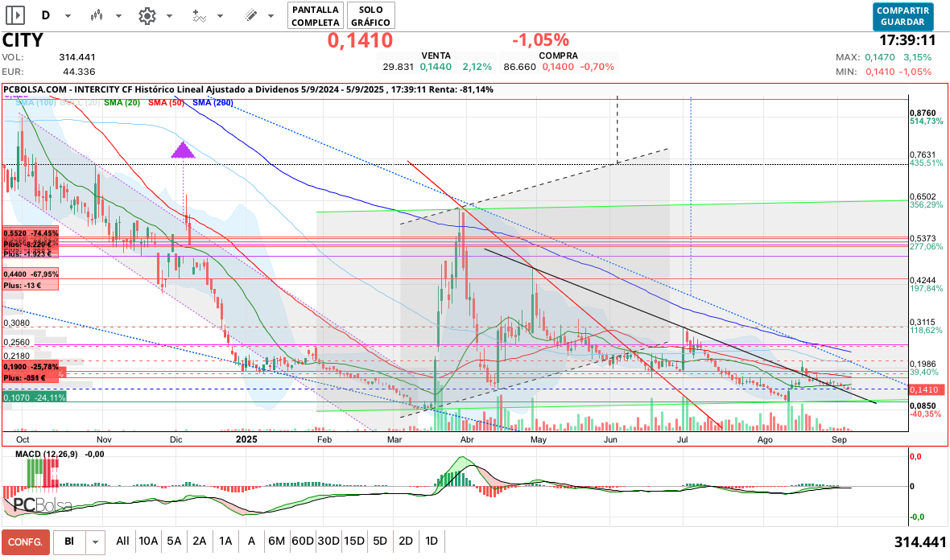This screenshot has height=560, width=950.
Task: Open the drawing tools dropdown arrow
Action: point(271,16)
